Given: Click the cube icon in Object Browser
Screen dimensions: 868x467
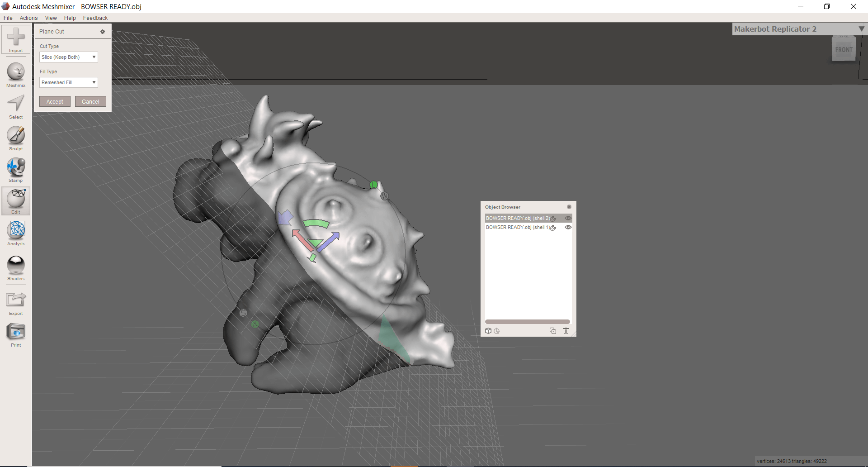Looking at the screenshot, I should 488,331.
